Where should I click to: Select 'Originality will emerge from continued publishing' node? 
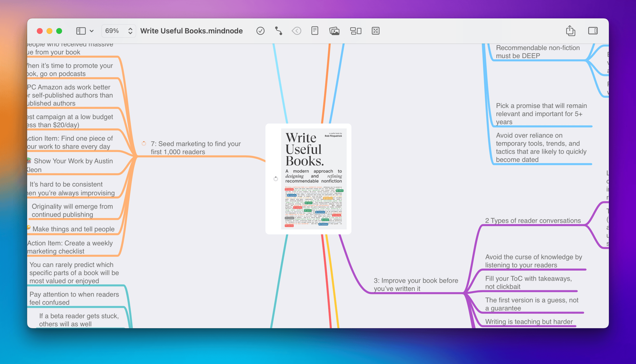72,210
